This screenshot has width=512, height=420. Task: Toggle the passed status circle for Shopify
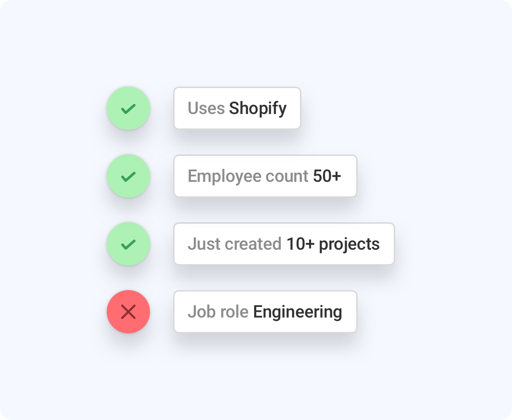pyautogui.click(x=128, y=109)
